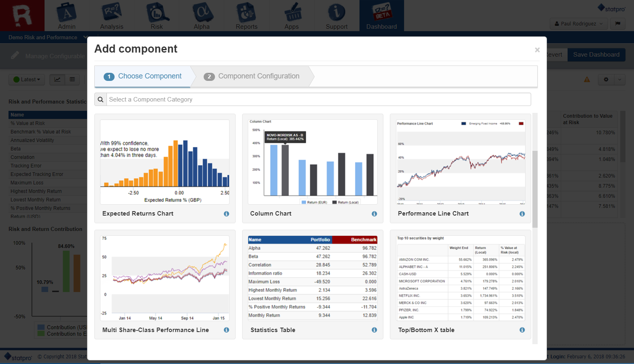Click info icon for Column Chart
This screenshot has height=364, width=634.
374,214
